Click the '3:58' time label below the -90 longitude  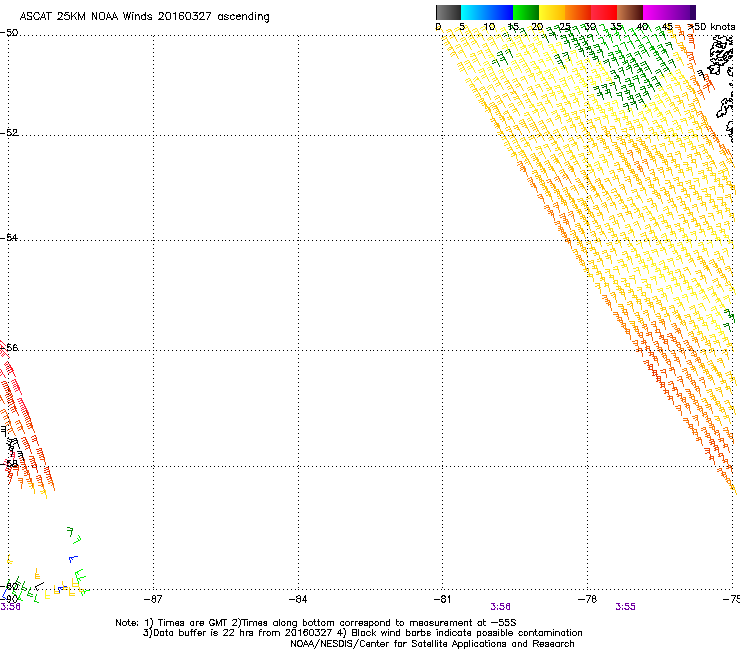10,607
